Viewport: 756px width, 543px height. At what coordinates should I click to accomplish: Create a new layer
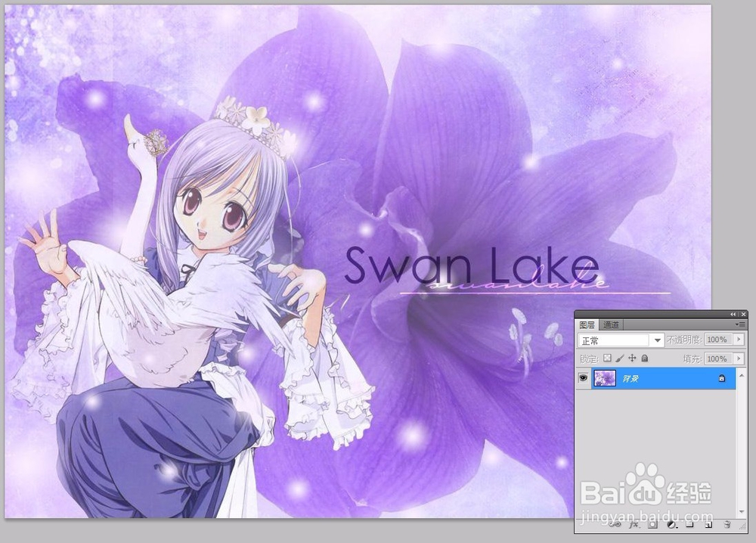click(x=709, y=525)
